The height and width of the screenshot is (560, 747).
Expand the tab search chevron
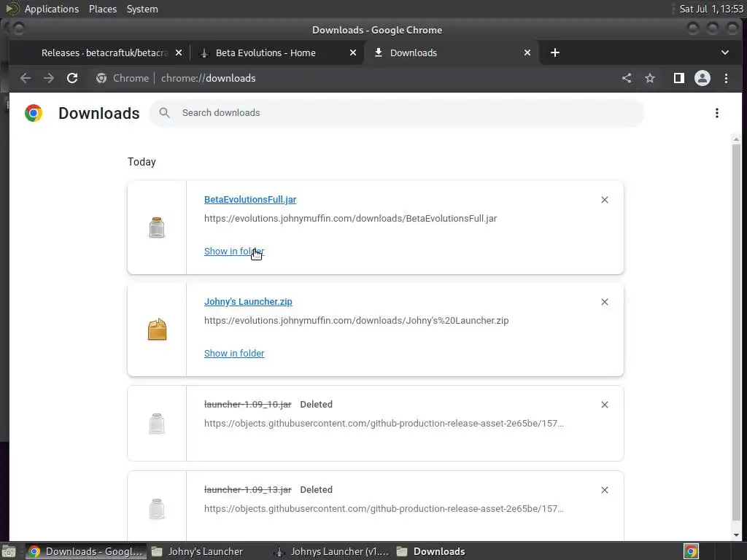tap(724, 52)
